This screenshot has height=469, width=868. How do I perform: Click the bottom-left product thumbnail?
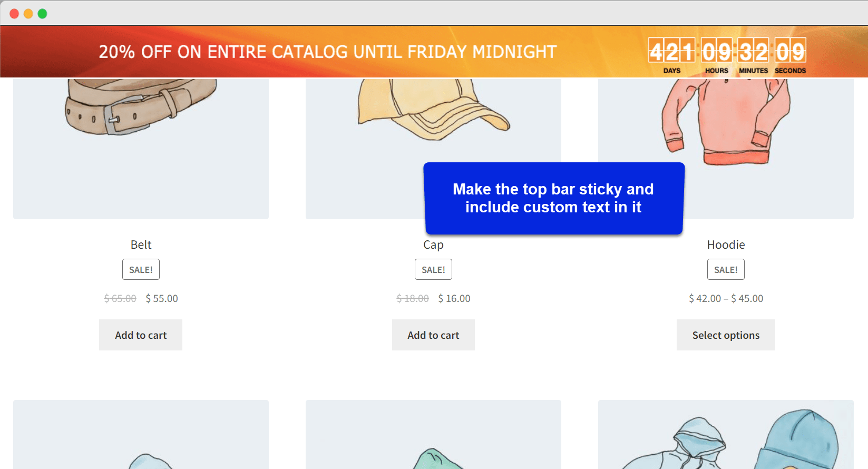click(x=141, y=435)
